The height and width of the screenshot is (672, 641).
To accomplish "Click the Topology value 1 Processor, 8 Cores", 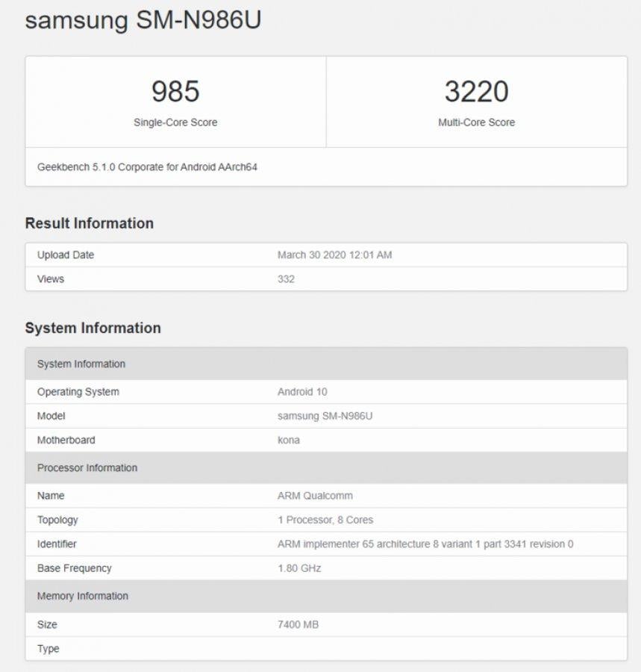I will pyautogui.click(x=325, y=520).
